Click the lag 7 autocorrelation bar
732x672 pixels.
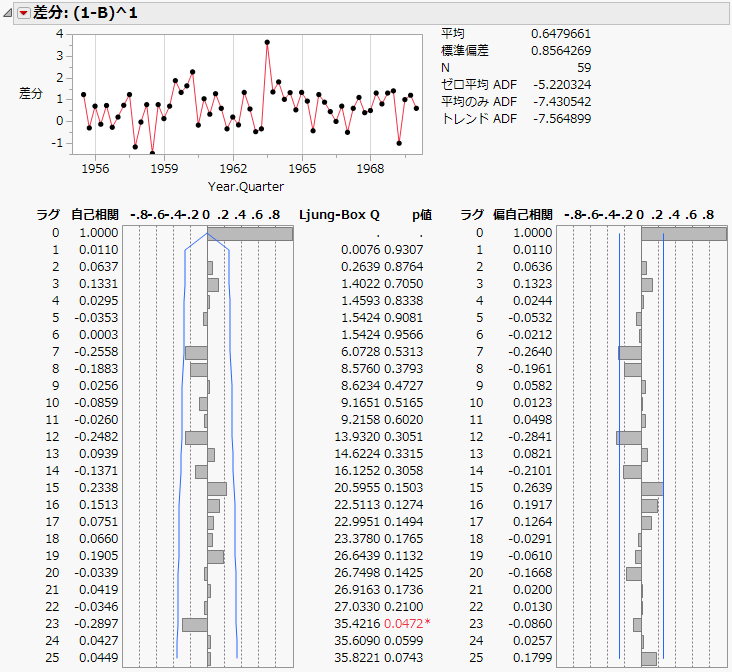(196, 353)
